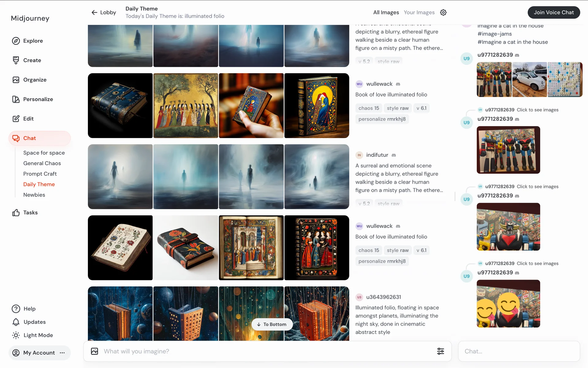This screenshot has height=368, width=588.
Task: Switch view to All Images
Action: click(386, 13)
